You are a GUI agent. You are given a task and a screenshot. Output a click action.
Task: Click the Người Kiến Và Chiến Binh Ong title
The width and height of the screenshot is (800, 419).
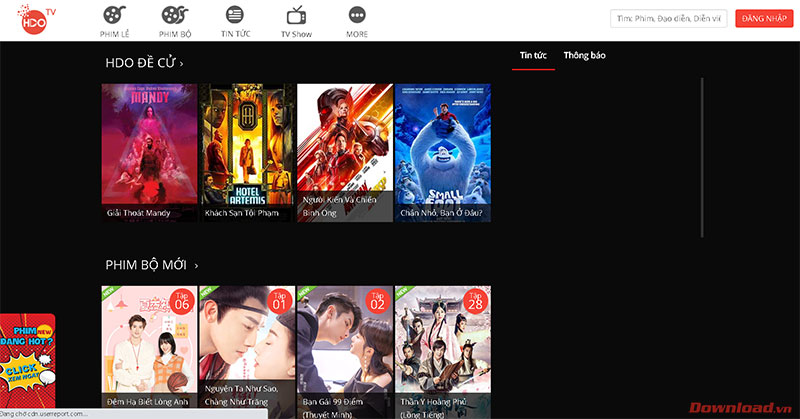(340, 206)
